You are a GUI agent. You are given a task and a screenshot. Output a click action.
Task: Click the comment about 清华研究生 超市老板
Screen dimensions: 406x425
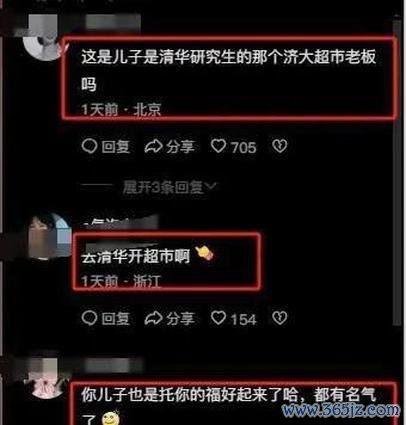click(x=229, y=70)
